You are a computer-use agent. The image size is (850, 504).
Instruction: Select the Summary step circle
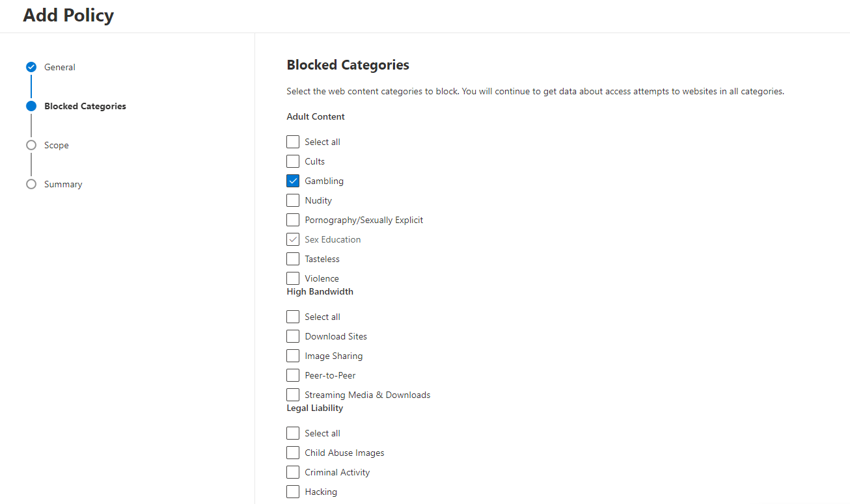click(31, 184)
